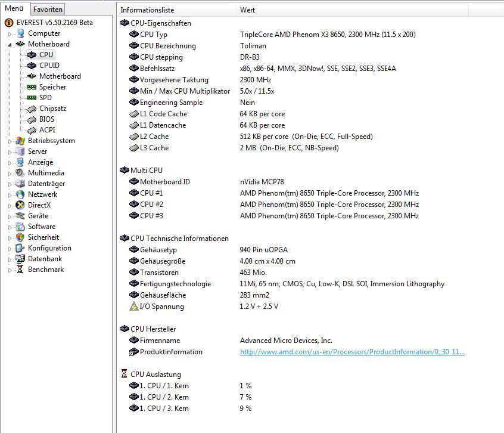Screen dimensions: 504x433
Task: Open the AMD product information link
Action: pos(352,352)
